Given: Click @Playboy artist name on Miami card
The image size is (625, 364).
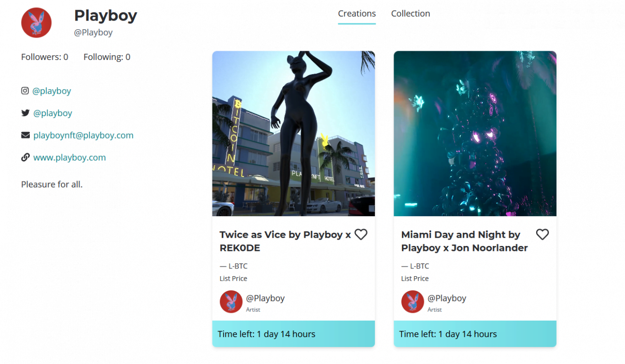Looking at the screenshot, I should click(447, 298).
